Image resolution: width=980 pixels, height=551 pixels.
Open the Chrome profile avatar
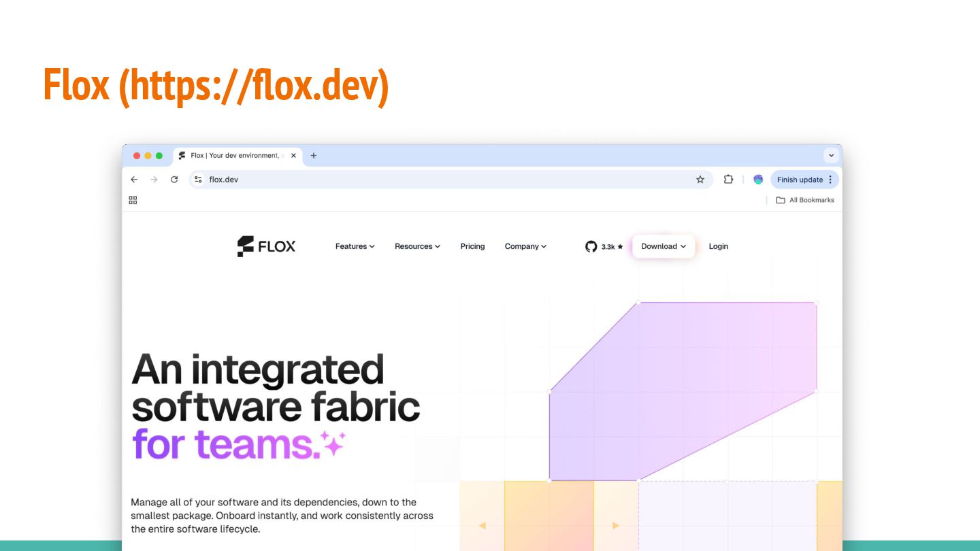(758, 180)
